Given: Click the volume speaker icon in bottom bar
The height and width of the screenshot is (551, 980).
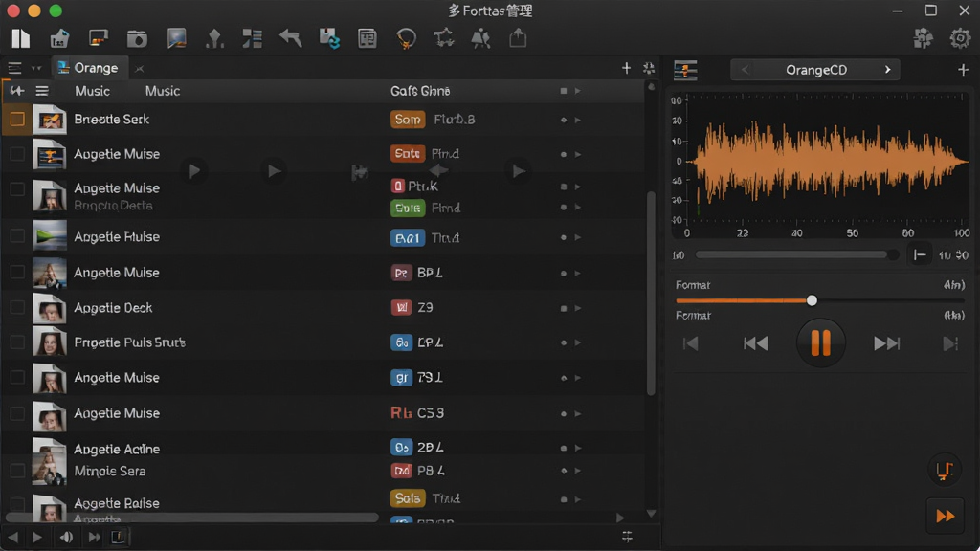Looking at the screenshot, I should point(66,538).
